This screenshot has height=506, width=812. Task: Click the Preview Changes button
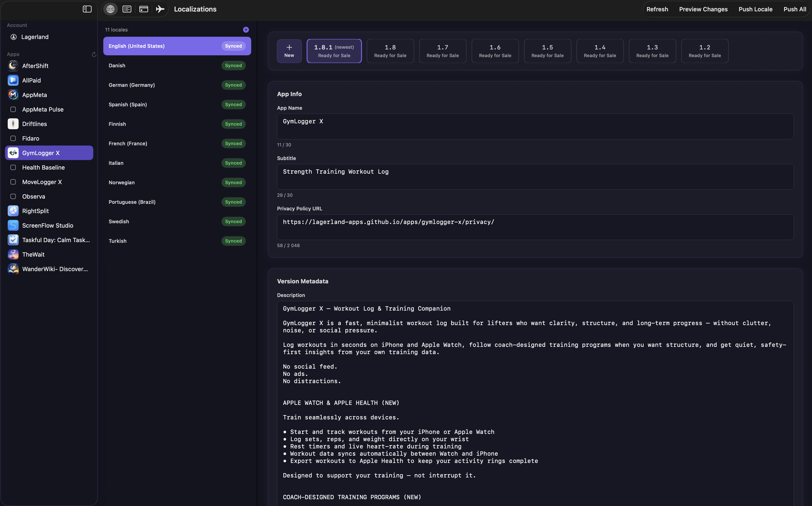[703, 9]
